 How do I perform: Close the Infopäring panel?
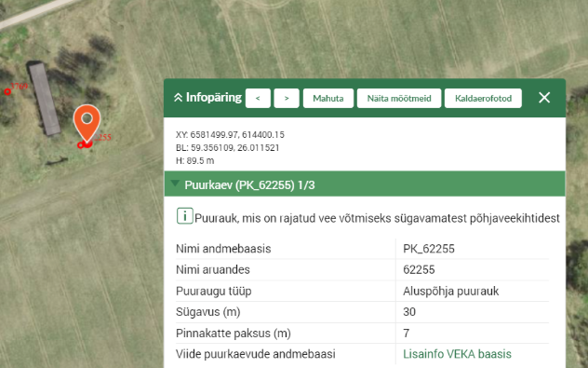pyautogui.click(x=544, y=98)
